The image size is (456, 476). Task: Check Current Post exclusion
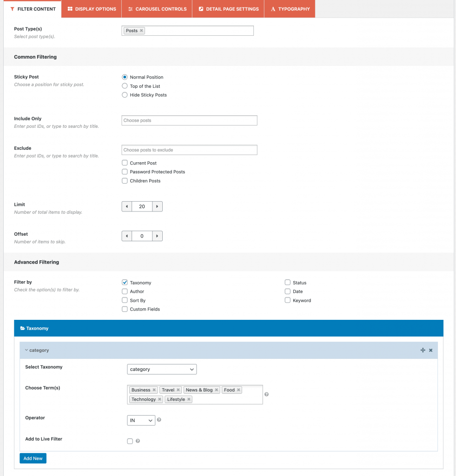[125, 163]
